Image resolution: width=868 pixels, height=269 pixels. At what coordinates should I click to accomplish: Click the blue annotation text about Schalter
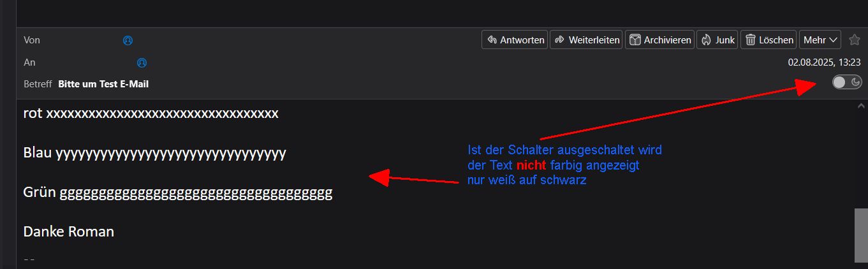click(564, 165)
